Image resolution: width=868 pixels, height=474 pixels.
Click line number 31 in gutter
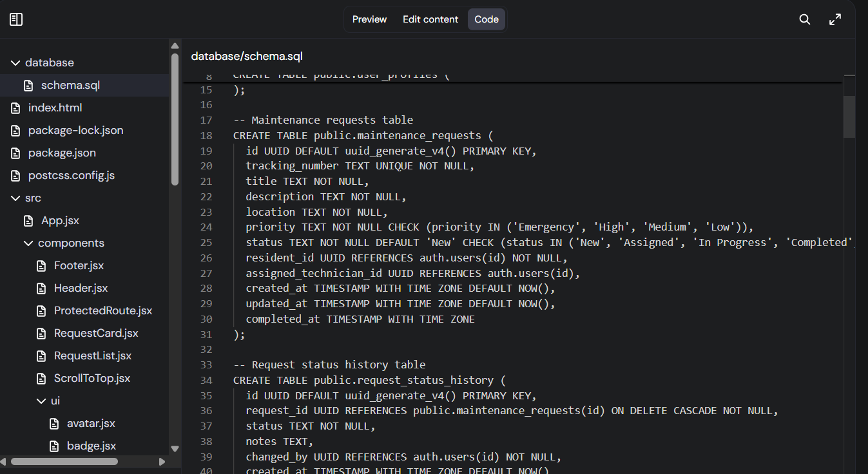coord(206,334)
